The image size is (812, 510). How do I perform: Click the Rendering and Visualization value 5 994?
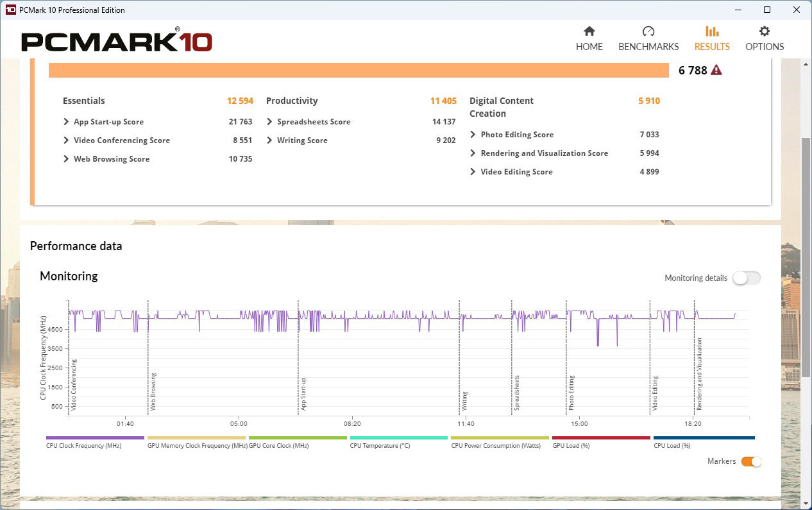tap(649, 153)
